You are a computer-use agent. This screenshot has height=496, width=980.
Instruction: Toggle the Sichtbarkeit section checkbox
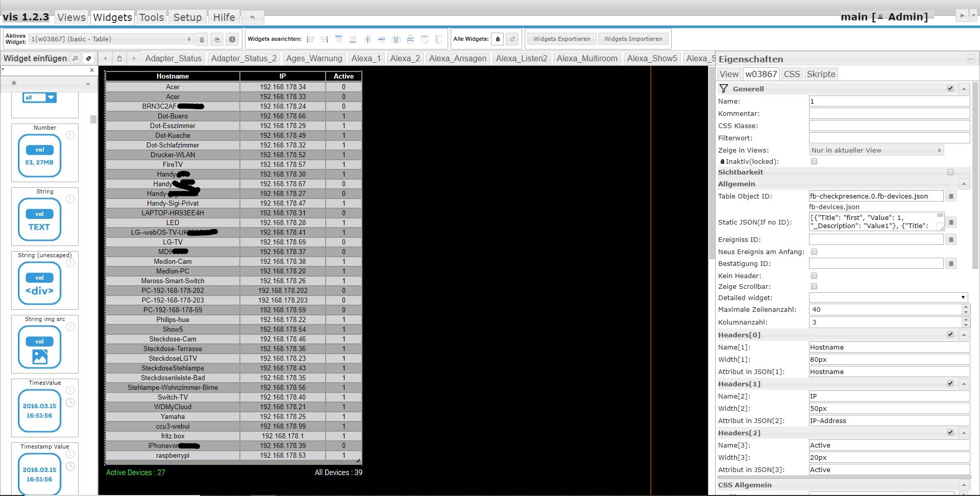[950, 172]
